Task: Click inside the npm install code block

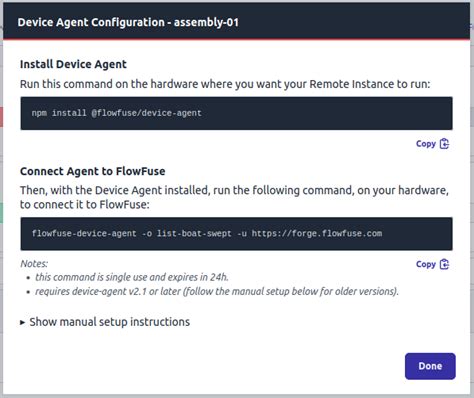Action: 236,113
